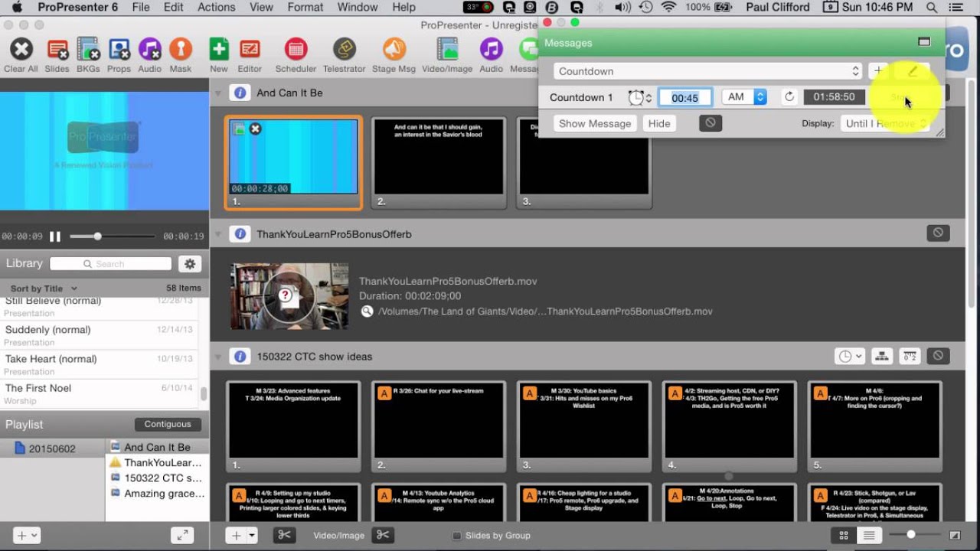This screenshot has width=980, height=551.
Task: Open library settings gear icon
Action: pos(190,264)
